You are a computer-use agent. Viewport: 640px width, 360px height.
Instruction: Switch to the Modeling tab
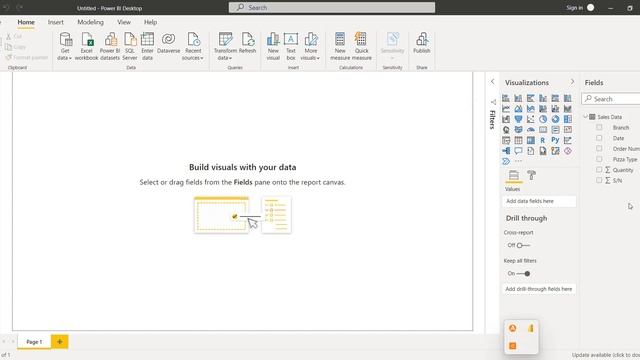coord(91,22)
